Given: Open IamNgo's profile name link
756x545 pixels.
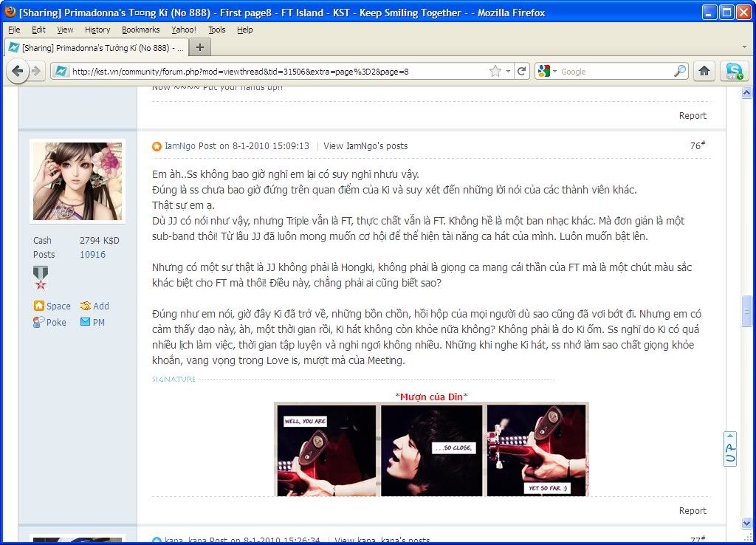Looking at the screenshot, I should (x=180, y=146).
